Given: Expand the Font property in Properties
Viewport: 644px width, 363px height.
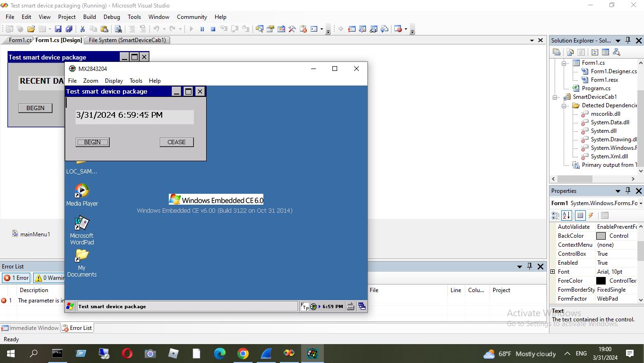Looking at the screenshot, I should 552,272.
